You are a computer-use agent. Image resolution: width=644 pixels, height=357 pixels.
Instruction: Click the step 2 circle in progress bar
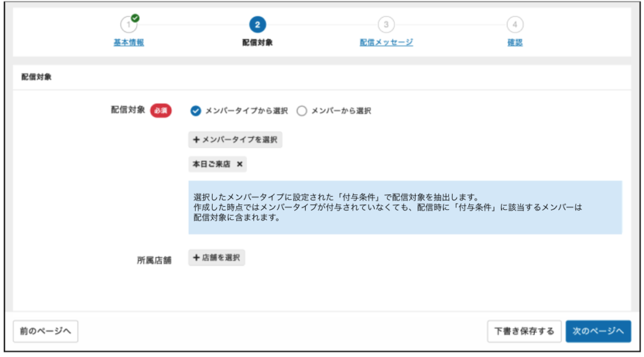click(257, 25)
